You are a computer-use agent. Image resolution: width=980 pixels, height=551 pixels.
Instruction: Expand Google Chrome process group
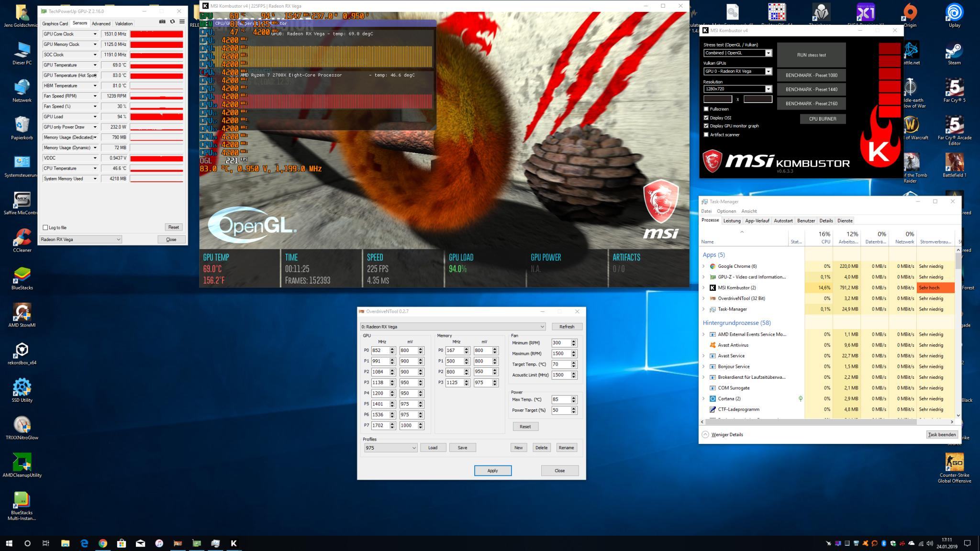click(703, 266)
